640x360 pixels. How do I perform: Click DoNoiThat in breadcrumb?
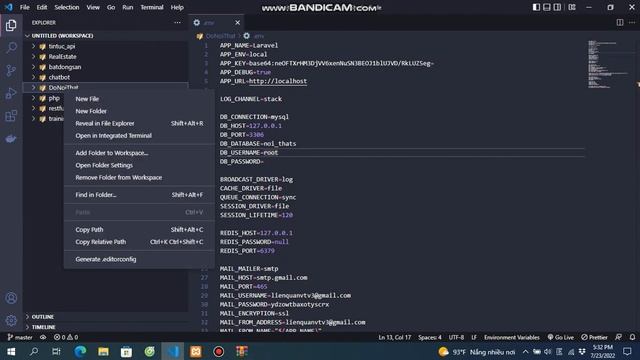[220, 36]
